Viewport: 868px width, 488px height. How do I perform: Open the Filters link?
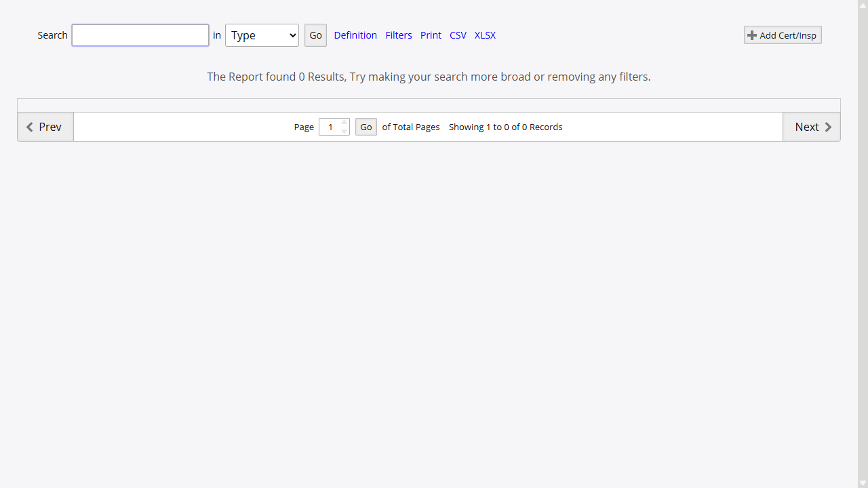click(399, 35)
